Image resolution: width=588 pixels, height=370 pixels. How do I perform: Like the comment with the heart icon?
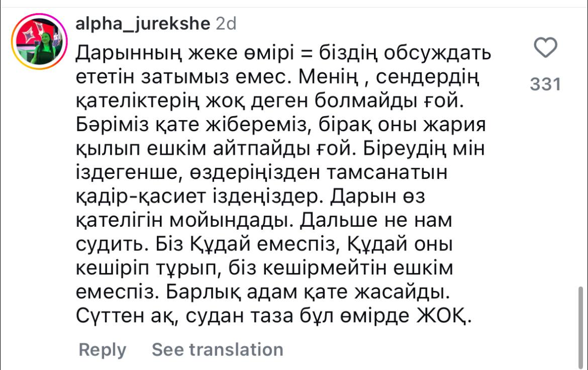[545, 48]
